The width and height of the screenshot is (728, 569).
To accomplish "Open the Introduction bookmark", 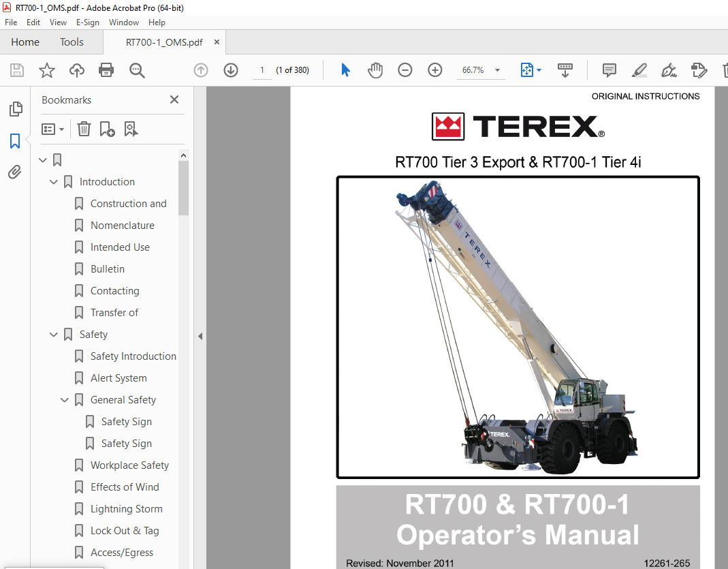I will tap(107, 182).
